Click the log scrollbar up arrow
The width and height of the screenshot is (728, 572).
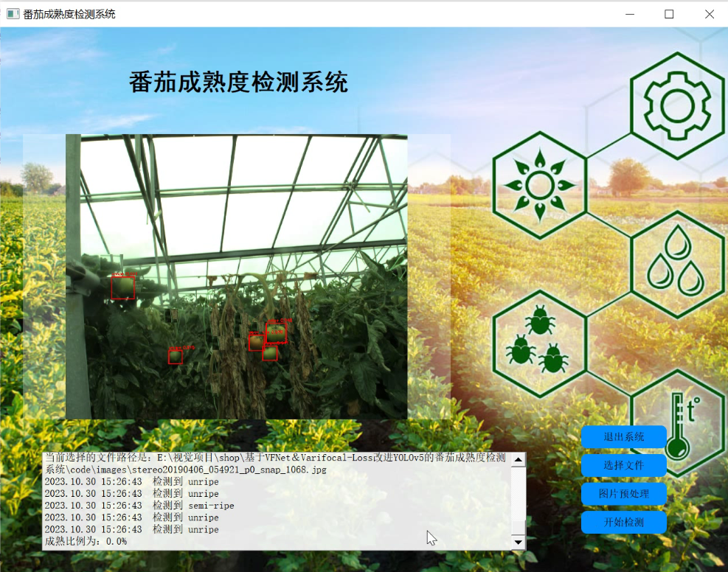tap(518, 460)
